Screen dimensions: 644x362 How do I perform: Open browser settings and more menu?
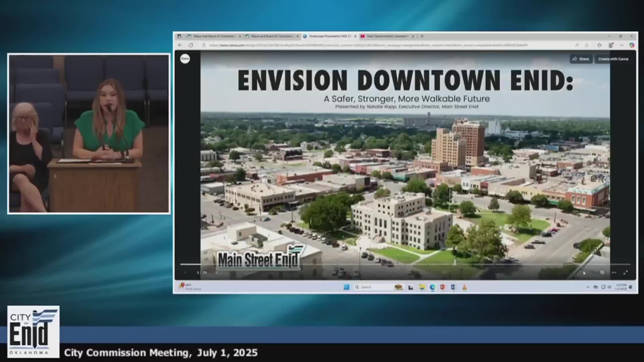click(622, 45)
